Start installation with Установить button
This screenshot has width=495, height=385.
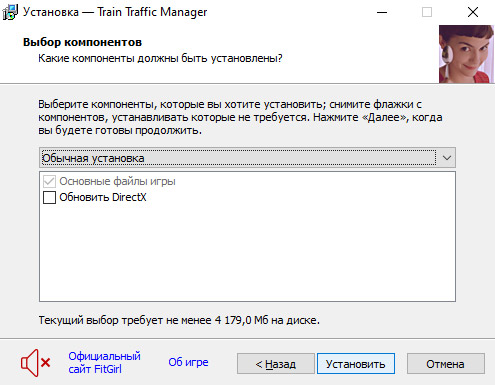pos(356,364)
